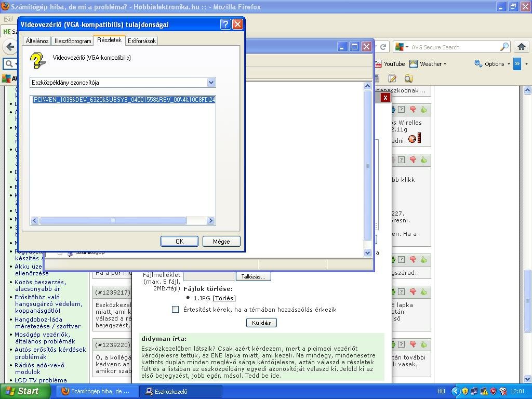Delete 1.JPG via the [Törlés] link
The height and width of the screenshot is (399, 532).
(223, 298)
